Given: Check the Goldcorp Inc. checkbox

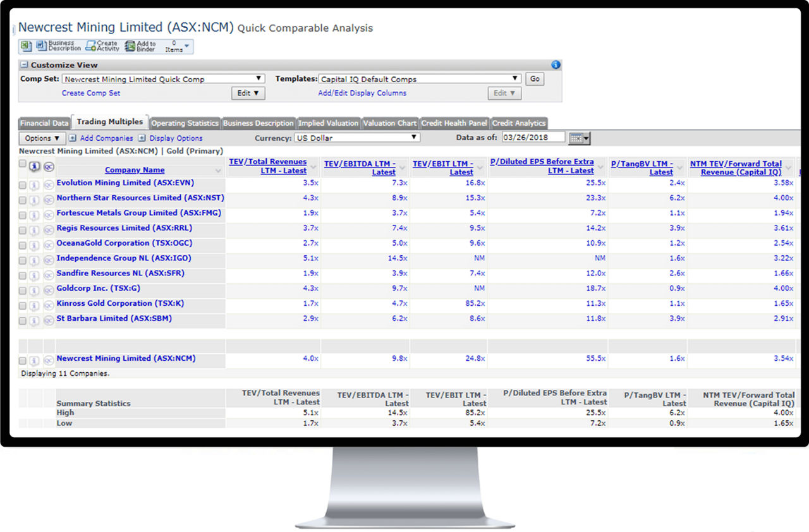Looking at the screenshot, I should (x=23, y=291).
